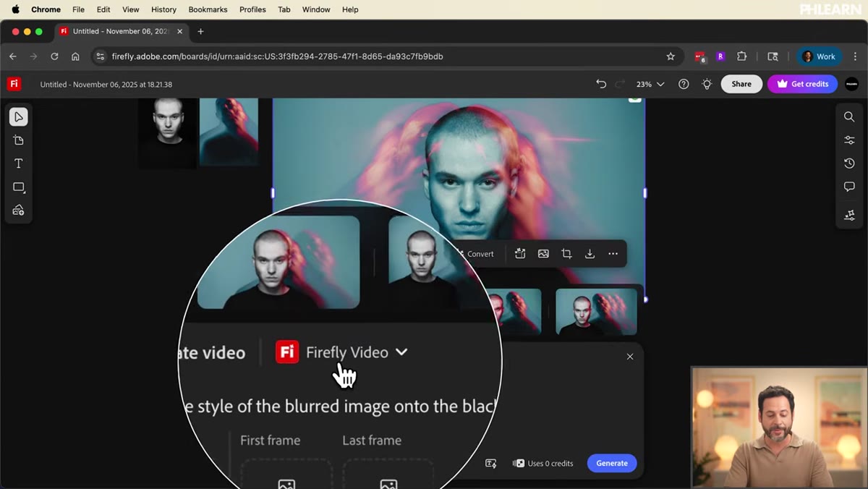Open the comments panel in right sidebar
The height and width of the screenshot is (489, 868).
pos(849,187)
